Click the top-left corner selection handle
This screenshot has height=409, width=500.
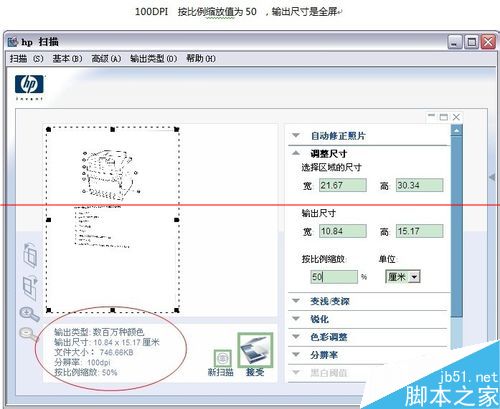pos(49,129)
